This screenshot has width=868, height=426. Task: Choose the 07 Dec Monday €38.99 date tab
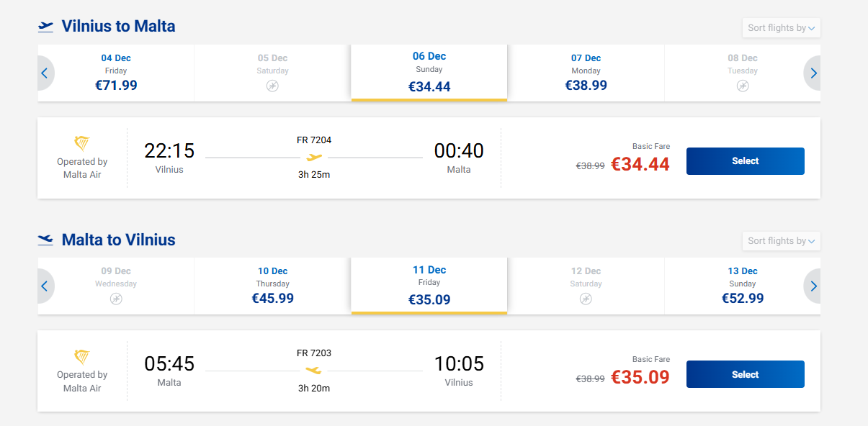click(x=586, y=73)
